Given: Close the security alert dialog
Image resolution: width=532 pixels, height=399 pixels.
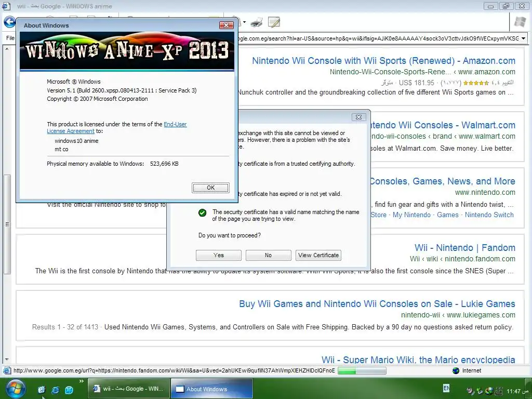Looking at the screenshot, I should click(358, 117).
